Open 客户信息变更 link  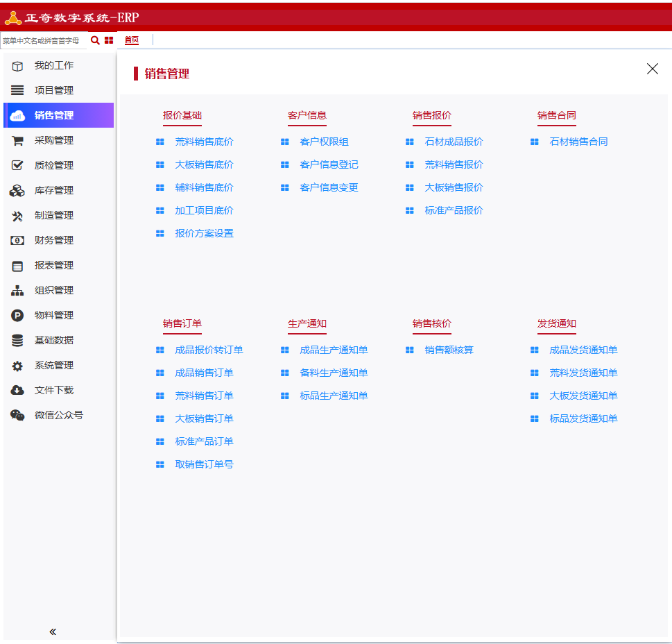[x=329, y=188]
